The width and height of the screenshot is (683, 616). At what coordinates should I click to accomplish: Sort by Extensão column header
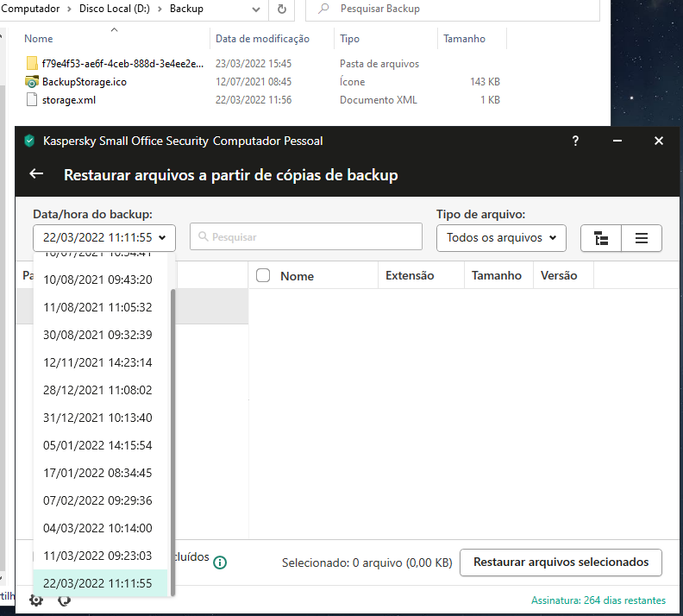(x=410, y=275)
